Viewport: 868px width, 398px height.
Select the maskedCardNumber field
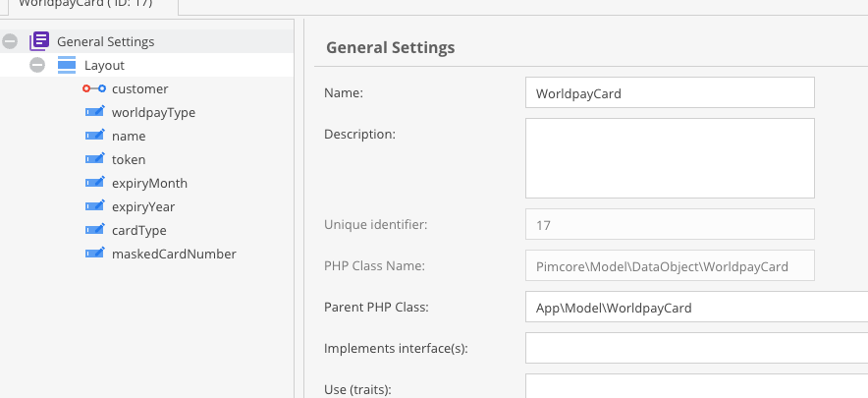pyautogui.click(x=174, y=254)
